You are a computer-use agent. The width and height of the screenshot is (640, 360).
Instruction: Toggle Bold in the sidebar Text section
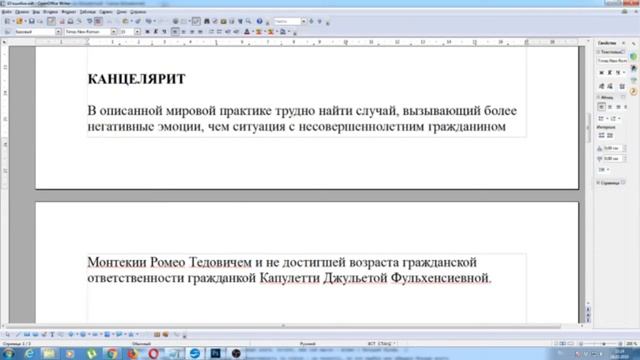point(601,72)
